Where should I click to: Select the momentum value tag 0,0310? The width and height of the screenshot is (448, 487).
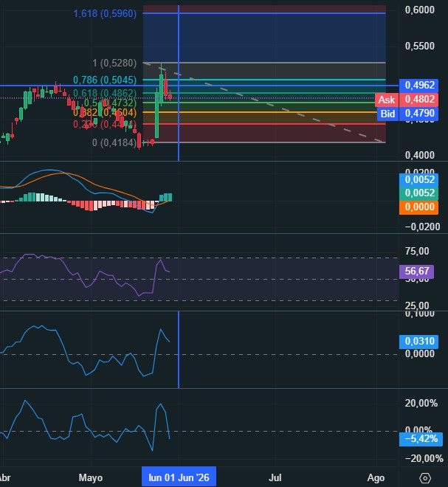pos(418,341)
